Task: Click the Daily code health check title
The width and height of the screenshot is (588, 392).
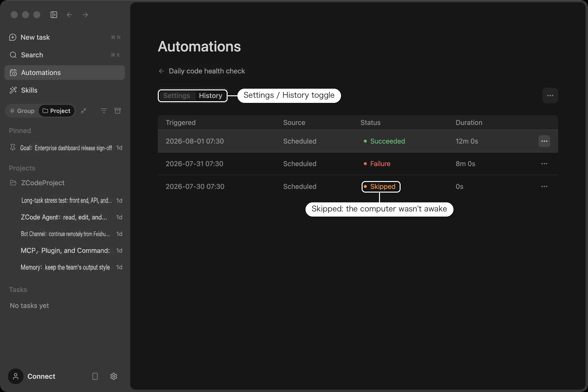Action: [207, 71]
